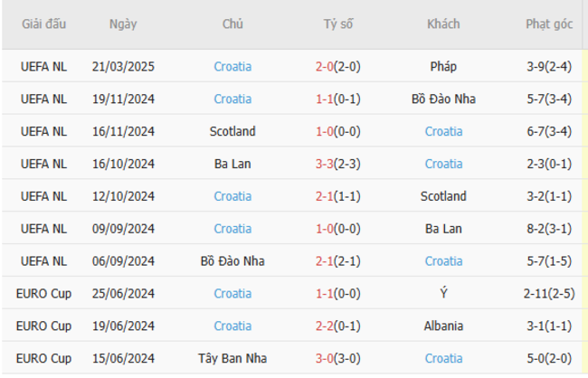588x378 pixels.
Task: Select the away team Pháp
Action: (443, 66)
